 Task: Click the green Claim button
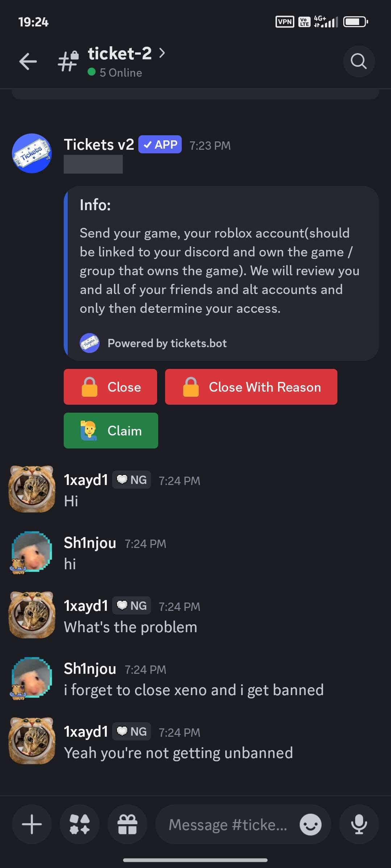[111, 430]
